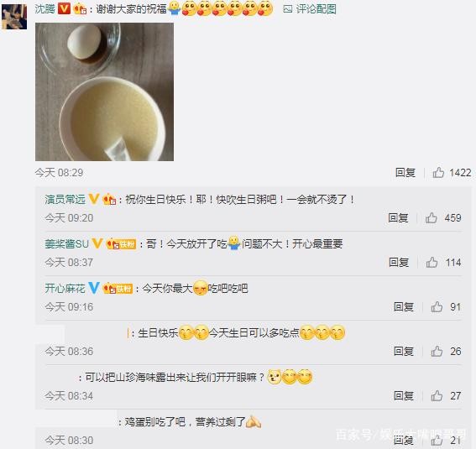Open 沈腾's username link
The image size is (476, 449).
point(44,8)
